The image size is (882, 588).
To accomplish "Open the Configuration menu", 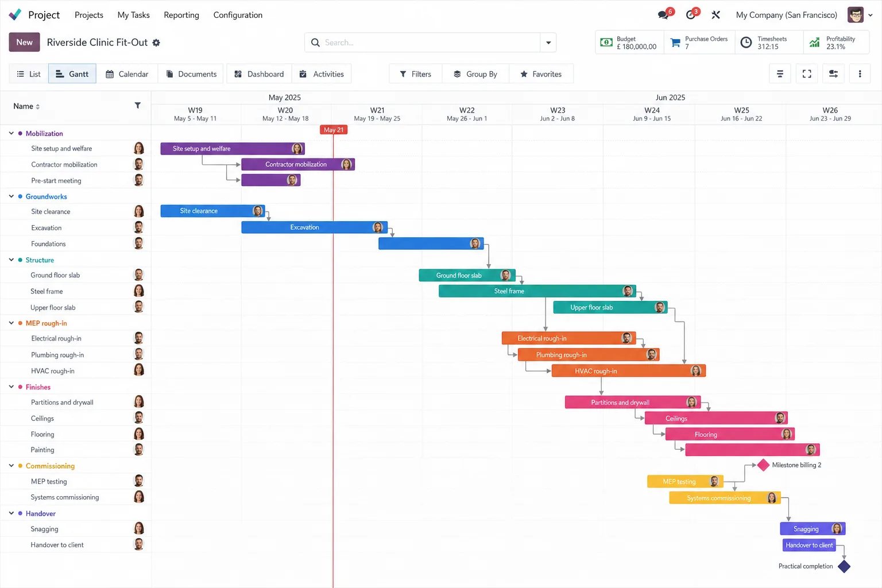I will pyautogui.click(x=238, y=15).
